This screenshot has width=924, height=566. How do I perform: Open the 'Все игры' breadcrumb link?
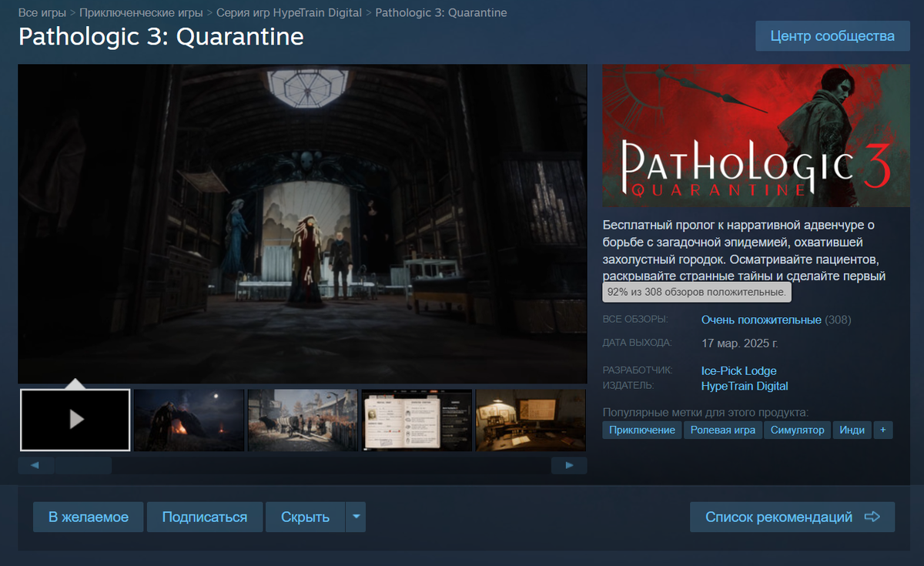point(42,13)
